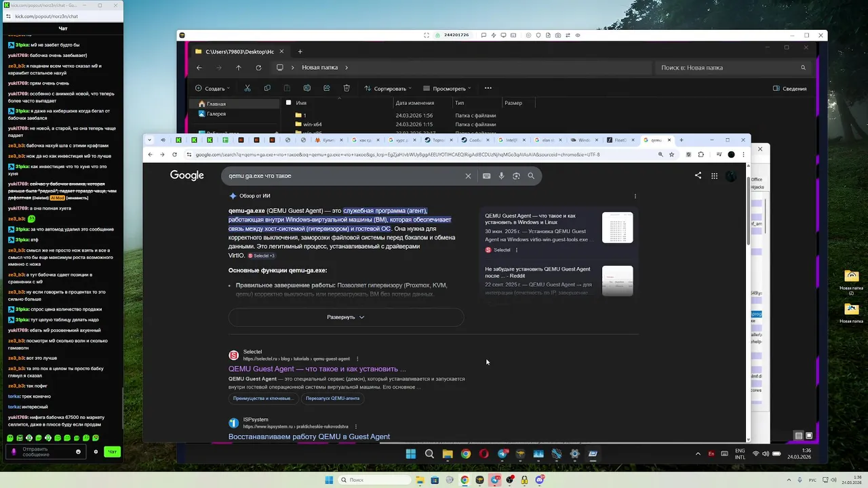Send message with green Чат button

tap(113, 451)
